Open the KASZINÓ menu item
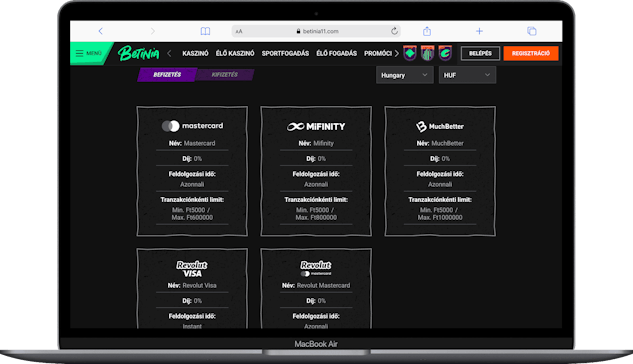Viewport: 633px width, 364px height. coord(195,53)
